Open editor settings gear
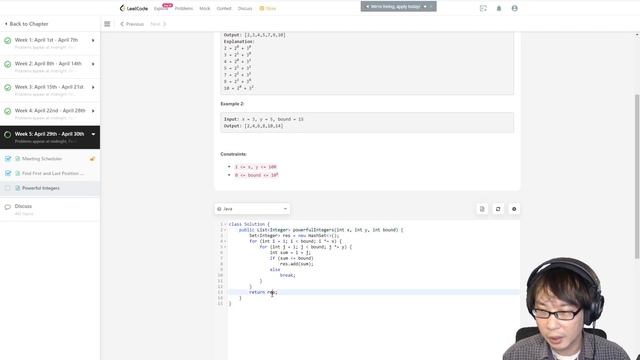 coord(514,209)
